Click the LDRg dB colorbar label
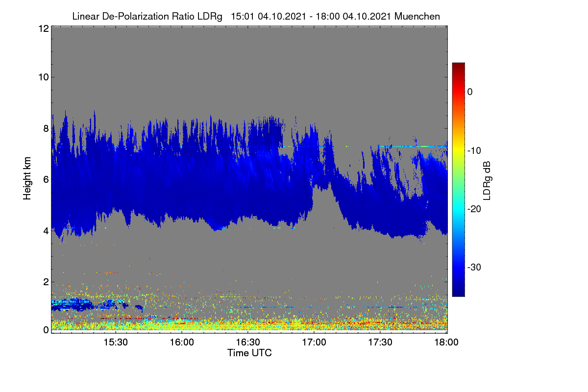Viewport: 588px width, 392px height. (487, 180)
